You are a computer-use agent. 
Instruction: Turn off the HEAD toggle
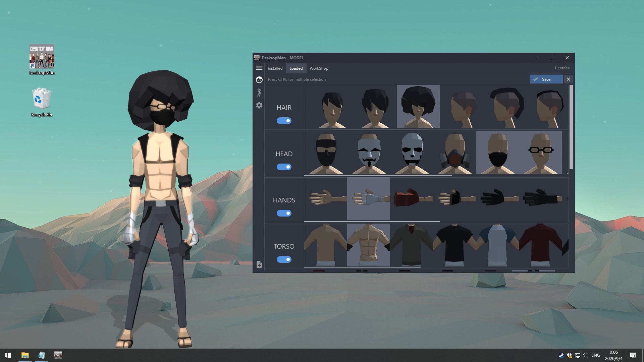pos(284,167)
